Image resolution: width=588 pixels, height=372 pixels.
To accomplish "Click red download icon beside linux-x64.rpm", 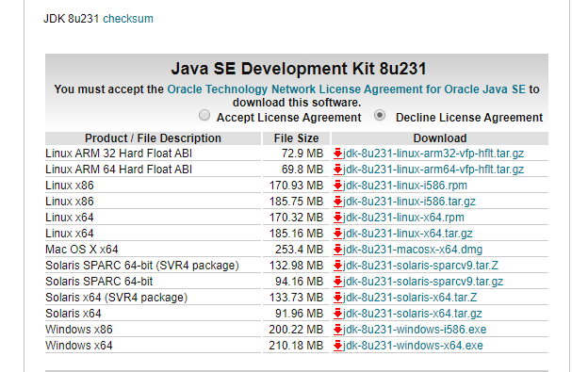I will (337, 218).
